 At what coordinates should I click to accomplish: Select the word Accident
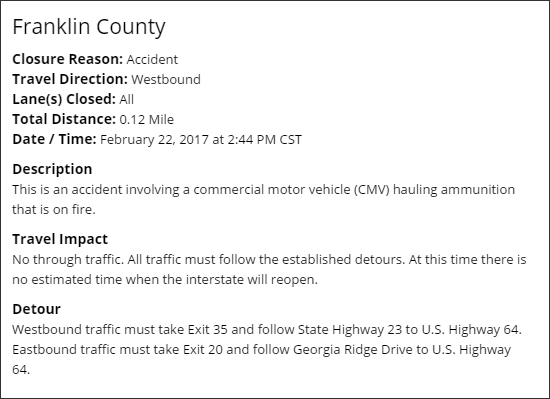click(x=152, y=60)
